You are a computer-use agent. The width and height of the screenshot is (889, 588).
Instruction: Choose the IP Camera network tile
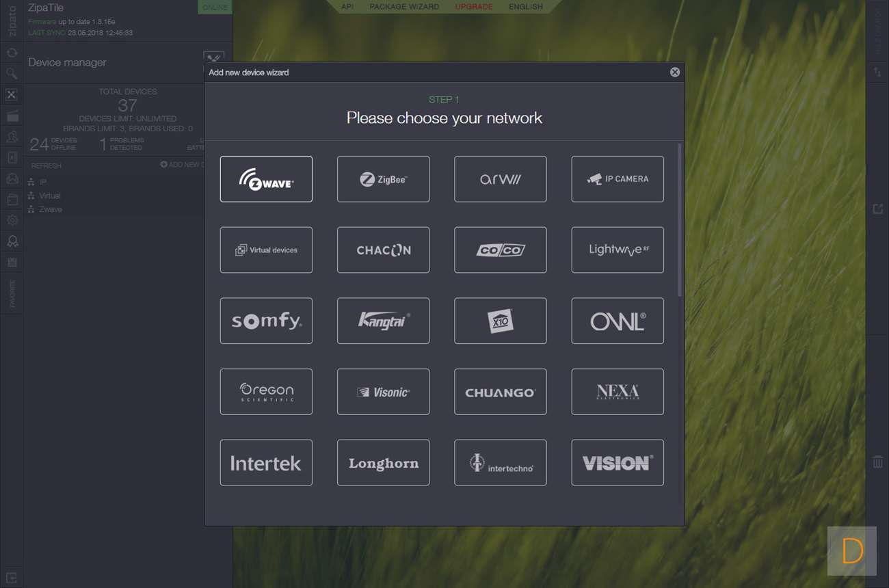click(x=618, y=179)
